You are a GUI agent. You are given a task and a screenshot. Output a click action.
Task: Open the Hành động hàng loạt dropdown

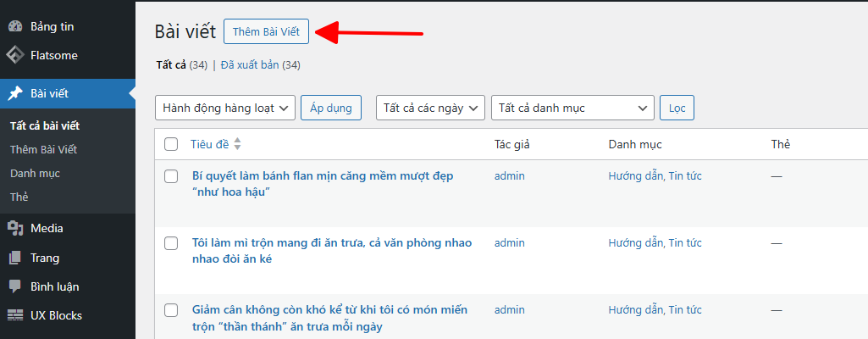pyautogui.click(x=225, y=108)
